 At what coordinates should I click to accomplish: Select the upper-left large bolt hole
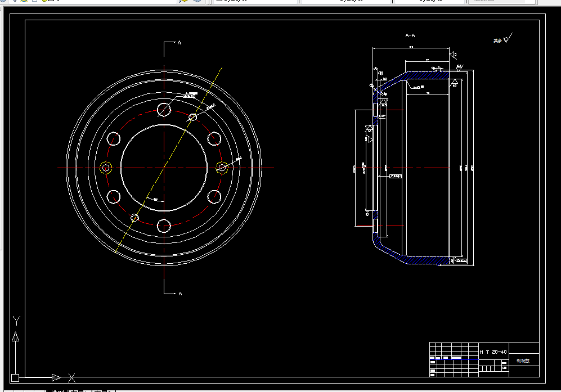[x=114, y=139]
